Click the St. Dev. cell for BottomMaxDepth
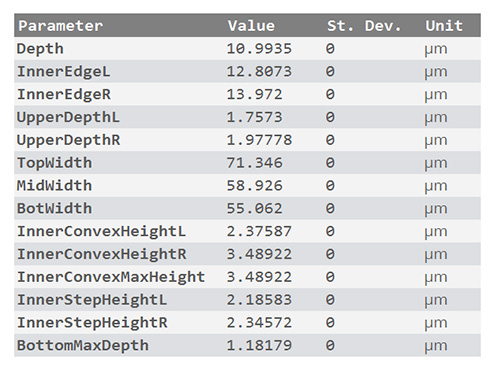The width and height of the screenshot is (495, 370). [x=330, y=346]
